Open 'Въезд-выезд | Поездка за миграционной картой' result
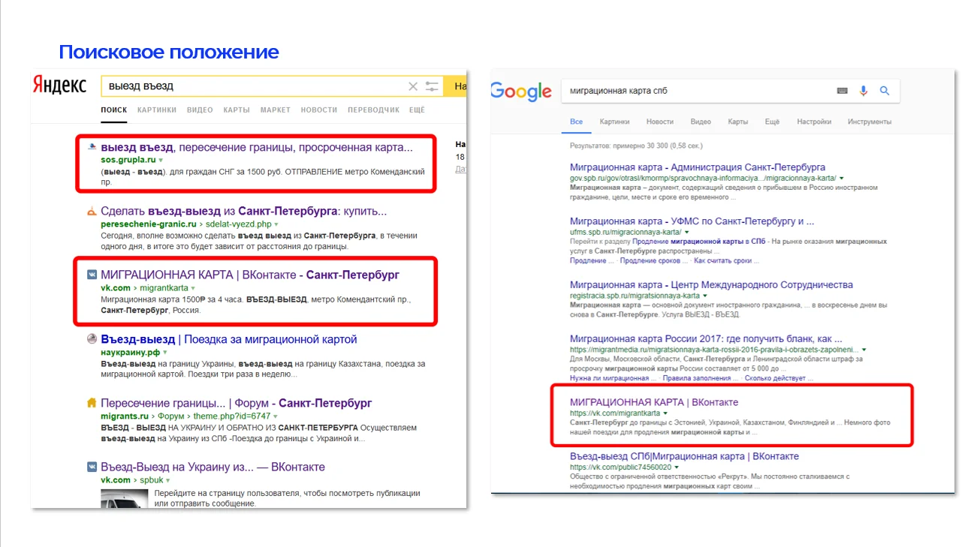Viewport: 980px width, 547px height. coord(229,339)
